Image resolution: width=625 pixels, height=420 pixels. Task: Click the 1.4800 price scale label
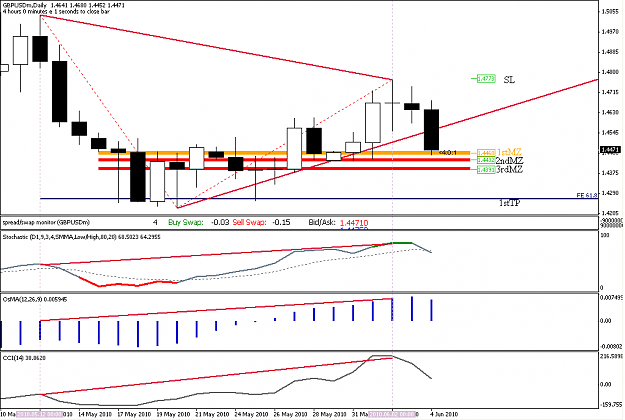click(x=610, y=72)
